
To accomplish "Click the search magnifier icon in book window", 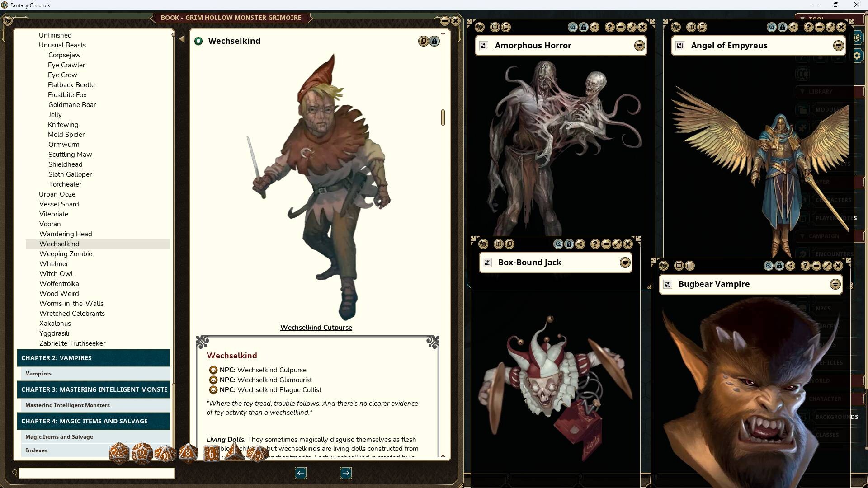I will [14, 473].
